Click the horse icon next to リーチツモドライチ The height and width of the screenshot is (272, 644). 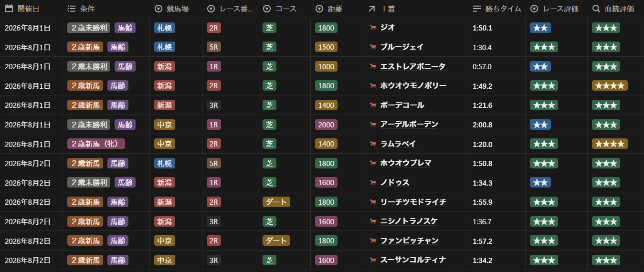(373, 202)
